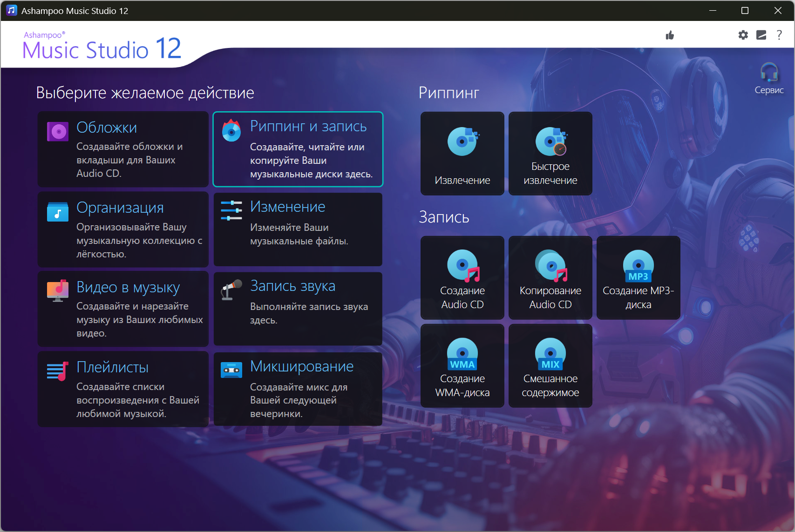Go to the Изменение heading
The image size is (795, 532).
pyautogui.click(x=288, y=207)
